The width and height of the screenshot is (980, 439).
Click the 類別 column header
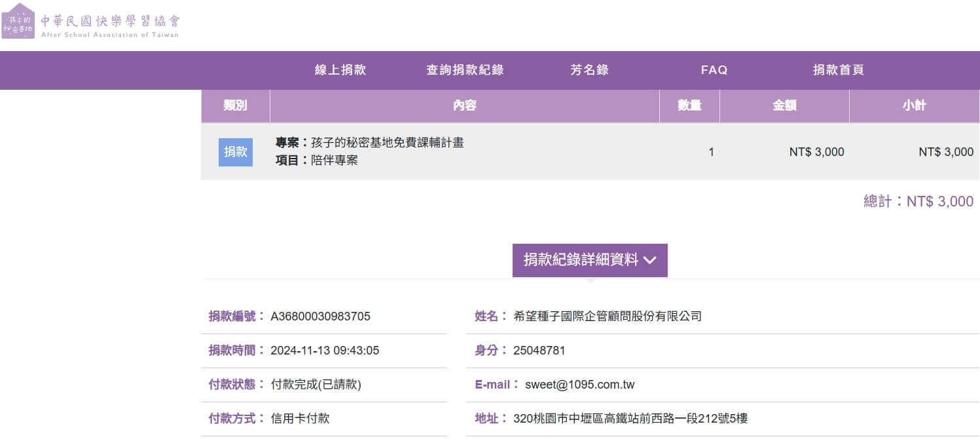coord(235,105)
